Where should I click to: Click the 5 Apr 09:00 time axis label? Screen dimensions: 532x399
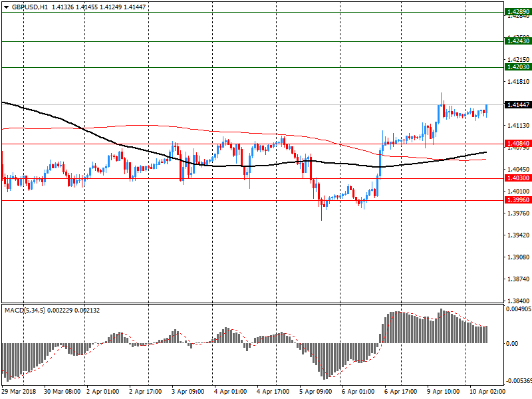[315, 392]
